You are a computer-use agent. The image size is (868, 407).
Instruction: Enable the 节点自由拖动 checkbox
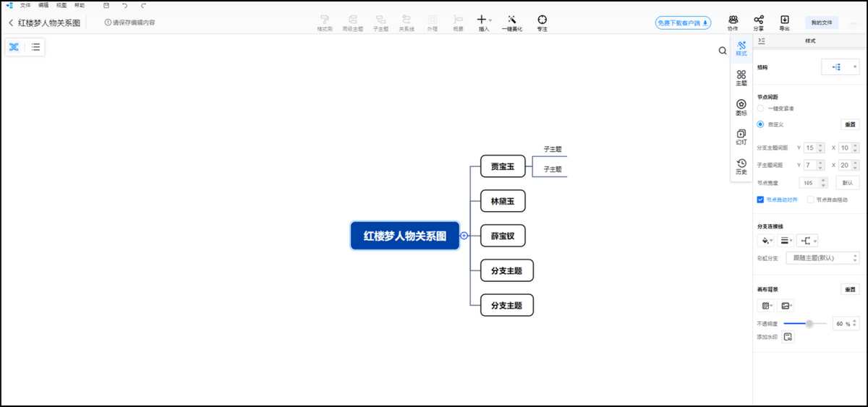pos(810,200)
